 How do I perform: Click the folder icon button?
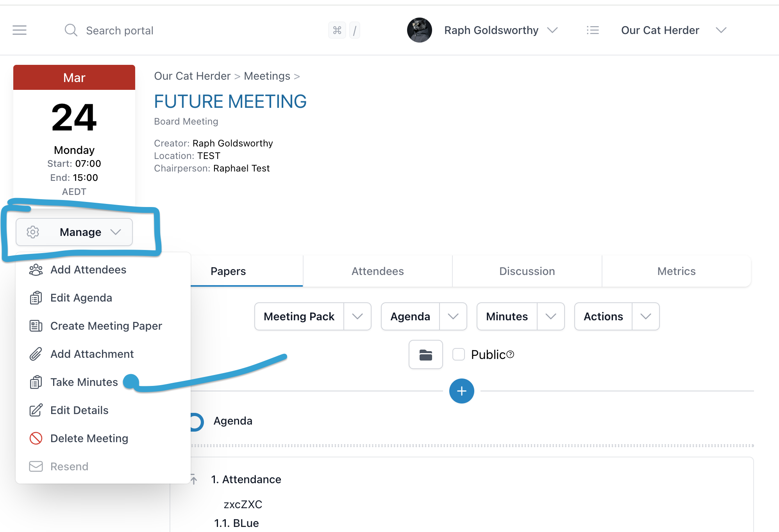click(425, 355)
